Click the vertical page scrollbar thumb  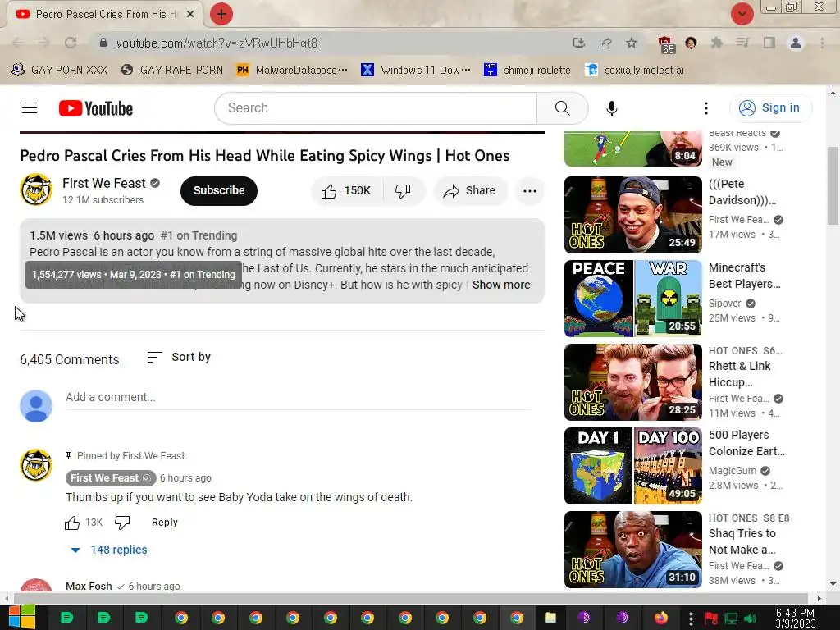tap(833, 186)
